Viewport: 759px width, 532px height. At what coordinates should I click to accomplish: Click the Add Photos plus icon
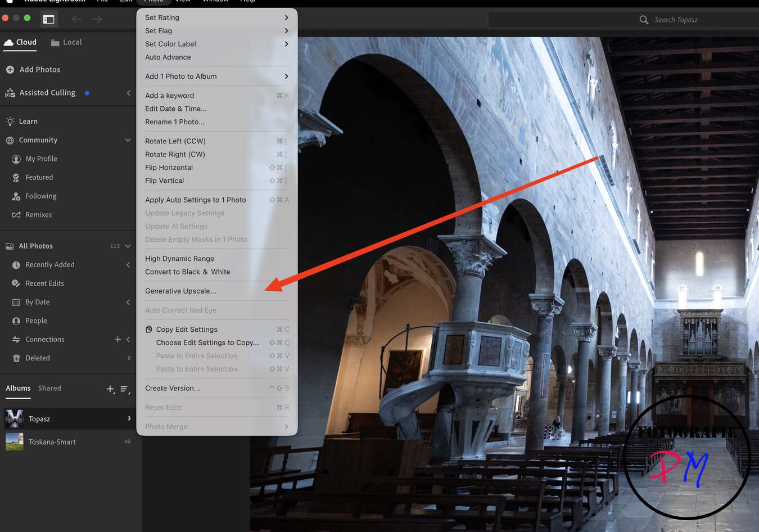coord(10,70)
